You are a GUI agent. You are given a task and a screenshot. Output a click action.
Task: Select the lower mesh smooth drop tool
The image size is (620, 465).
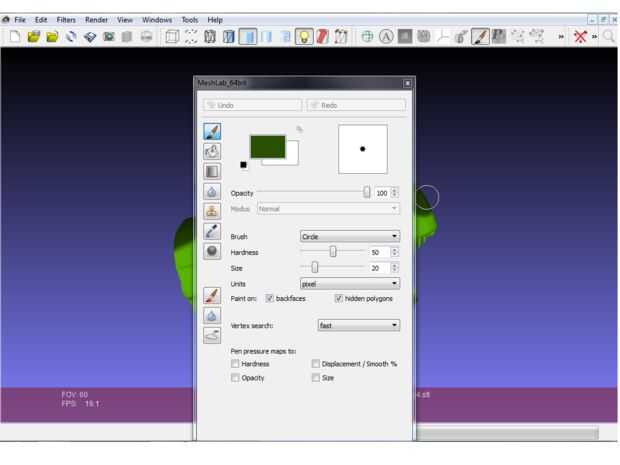tap(212, 316)
